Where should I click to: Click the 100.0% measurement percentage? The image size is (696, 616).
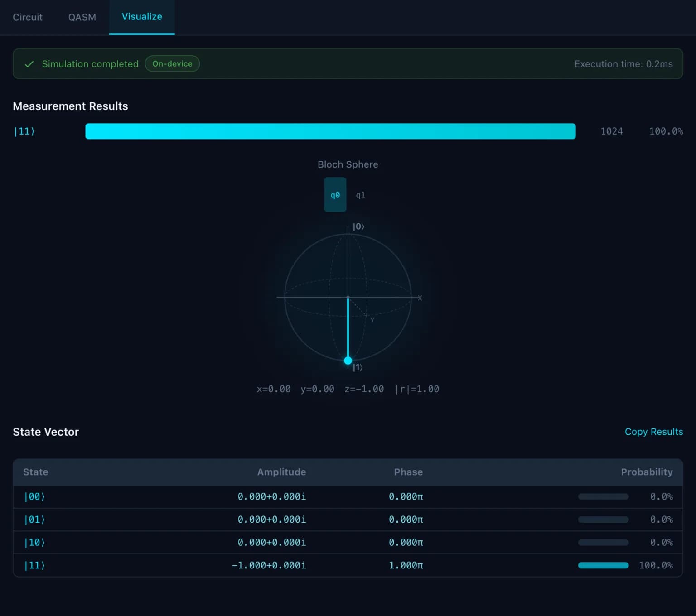[666, 131]
